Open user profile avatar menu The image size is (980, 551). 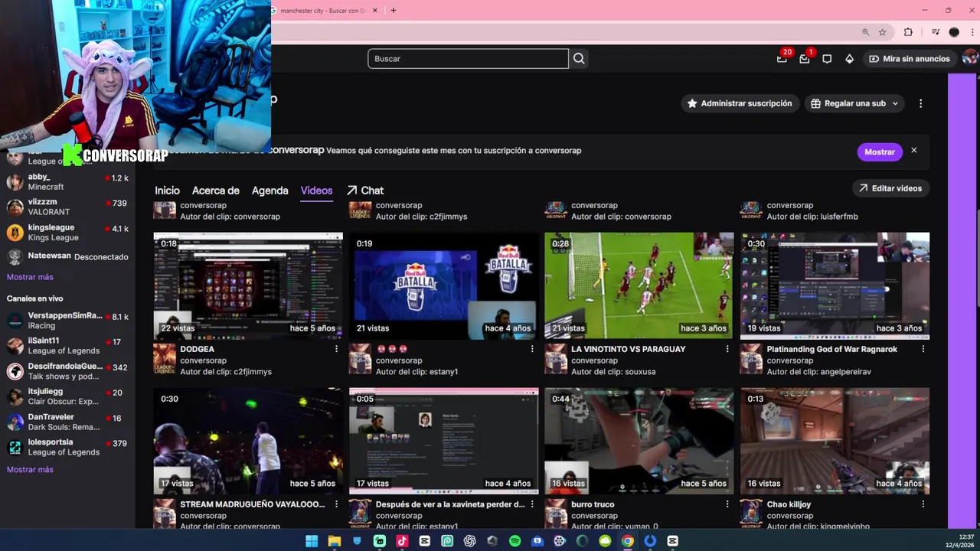pyautogui.click(x=970, y=58)
